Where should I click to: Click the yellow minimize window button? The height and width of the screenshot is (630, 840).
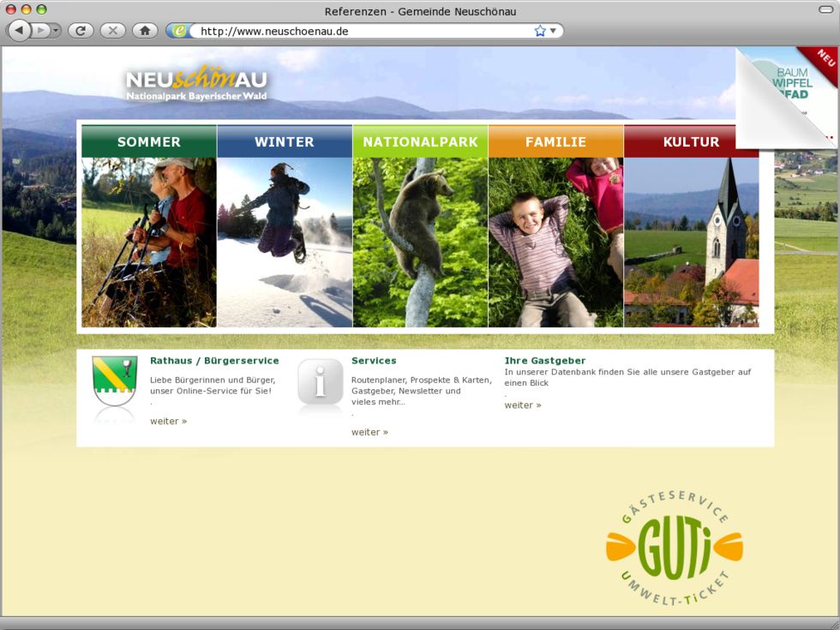pos(27,9)
